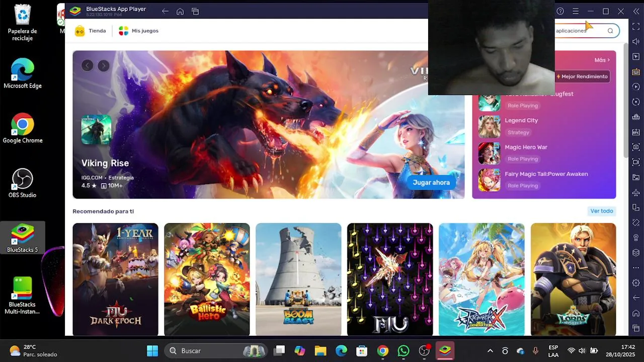Open recent apps icon in side toolbar

point(636,328)
